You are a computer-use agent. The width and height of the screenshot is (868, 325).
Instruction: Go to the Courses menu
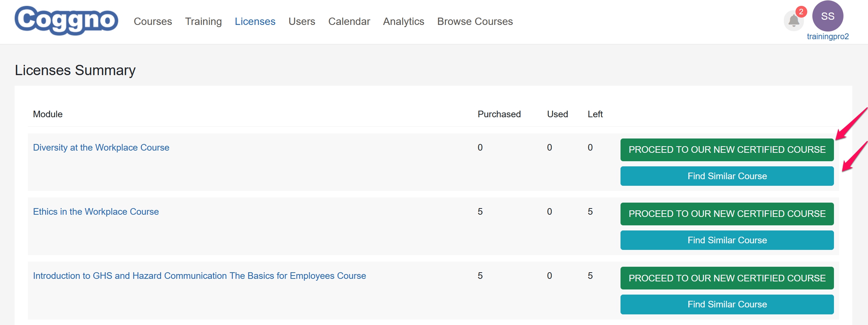point(153,22)
